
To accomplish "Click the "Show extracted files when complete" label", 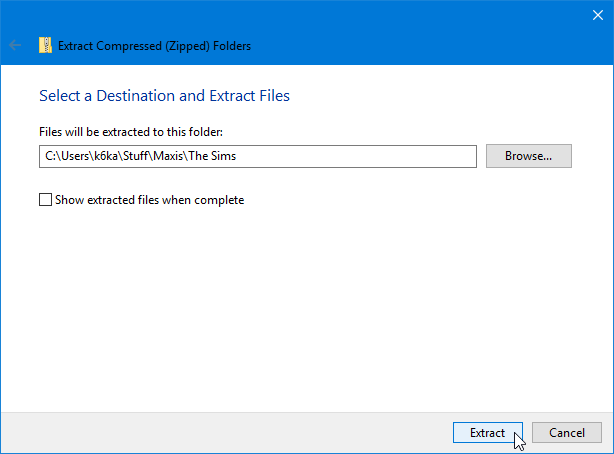I will pyautogui.click(x=150, y=200).
